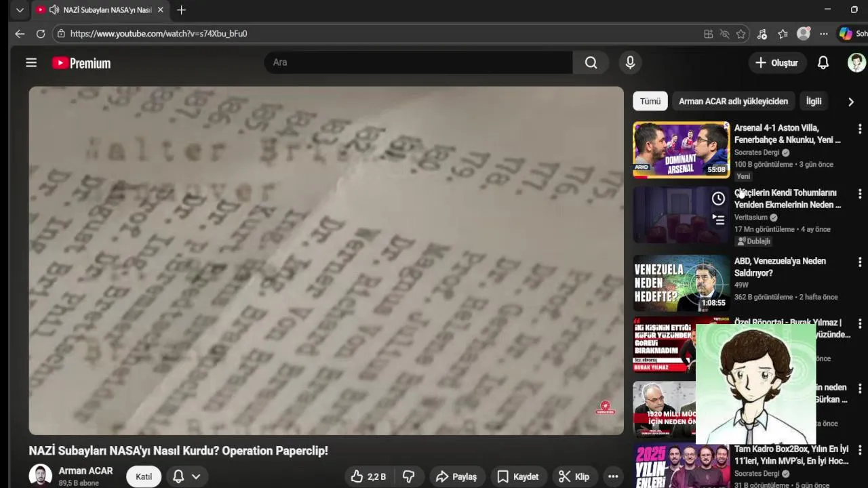868x488 pixels.
Task: Open Burak Yılmaz interview thumbnail
Action: coord(665,345)
